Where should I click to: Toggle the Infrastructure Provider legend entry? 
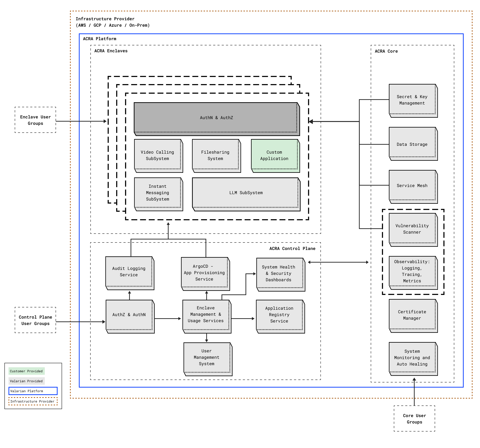point(32,401)
